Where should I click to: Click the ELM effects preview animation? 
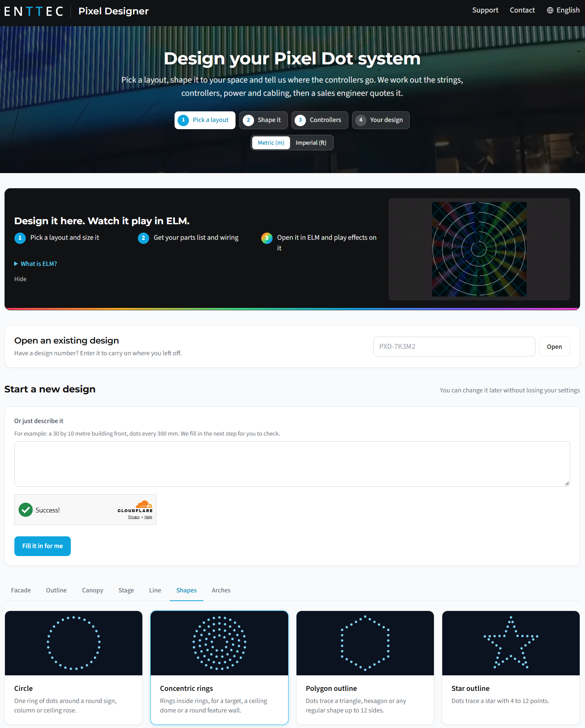click(x=479, y=249)
